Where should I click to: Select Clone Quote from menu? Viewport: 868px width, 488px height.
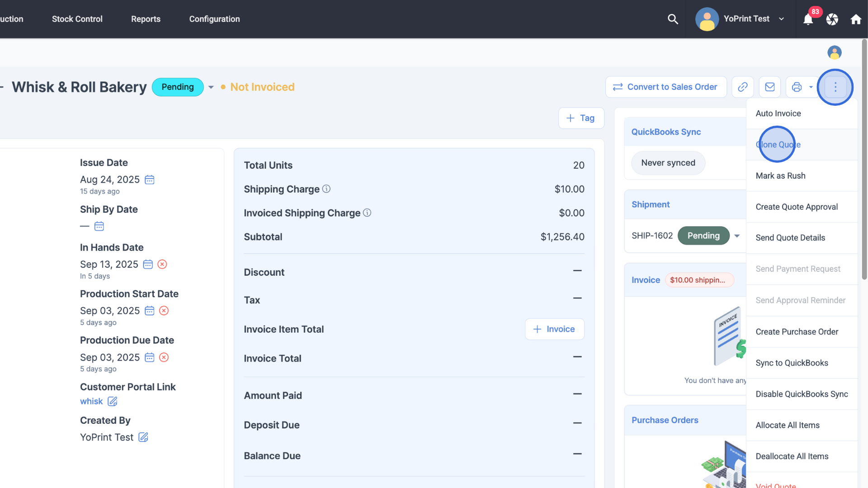click(778, 145)
